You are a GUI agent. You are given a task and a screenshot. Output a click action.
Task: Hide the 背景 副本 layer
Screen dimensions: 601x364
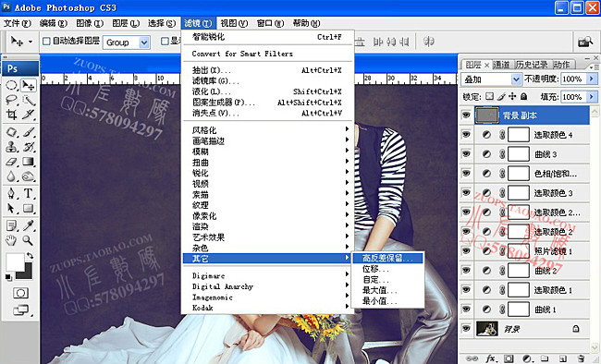[466, 115]
